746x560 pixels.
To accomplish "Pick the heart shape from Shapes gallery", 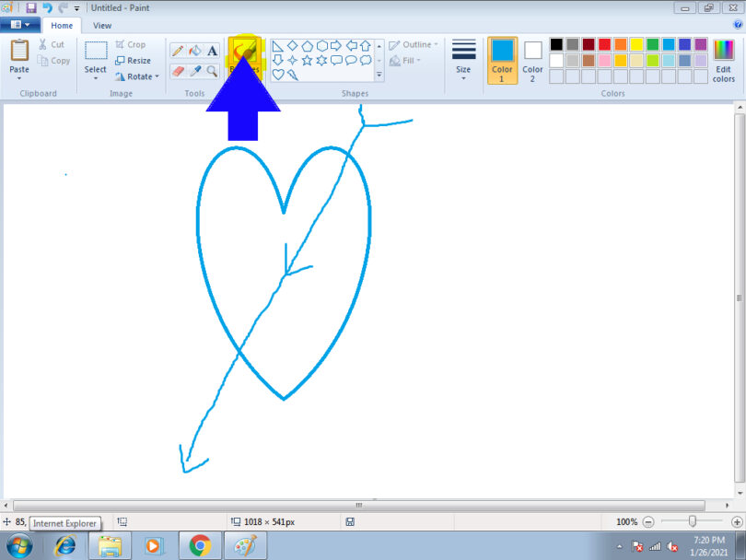I will tap(277, 75).
